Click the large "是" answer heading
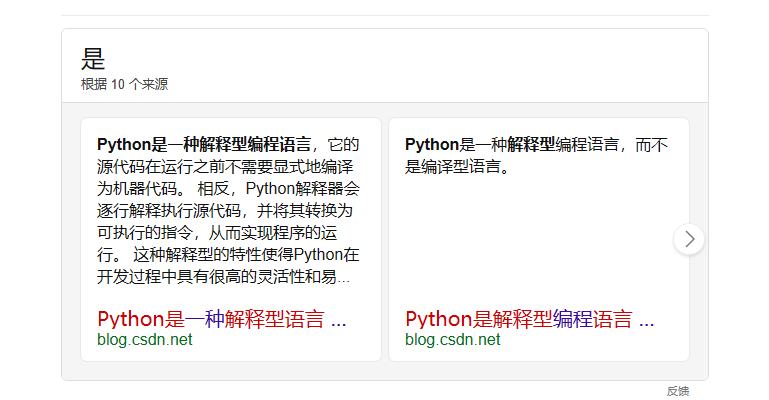Viewport: 769px width, 400px height. tap(93, 59)
